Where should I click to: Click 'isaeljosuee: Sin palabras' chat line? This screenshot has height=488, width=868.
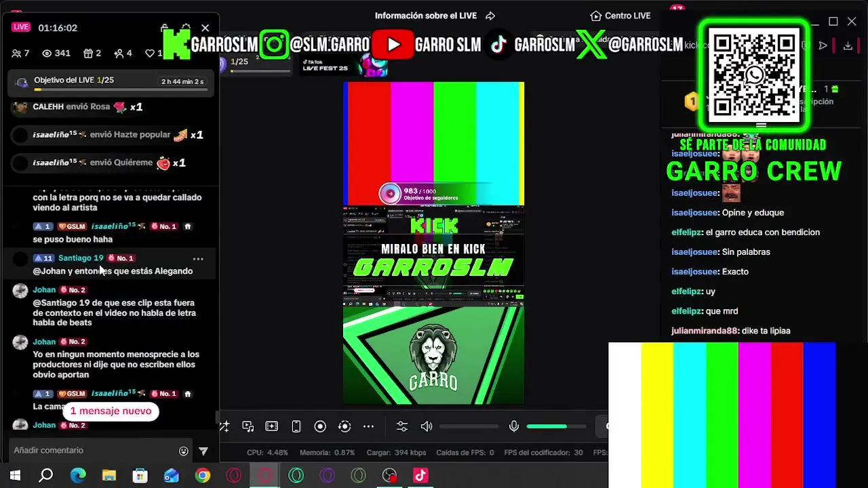tap(721, 252)
